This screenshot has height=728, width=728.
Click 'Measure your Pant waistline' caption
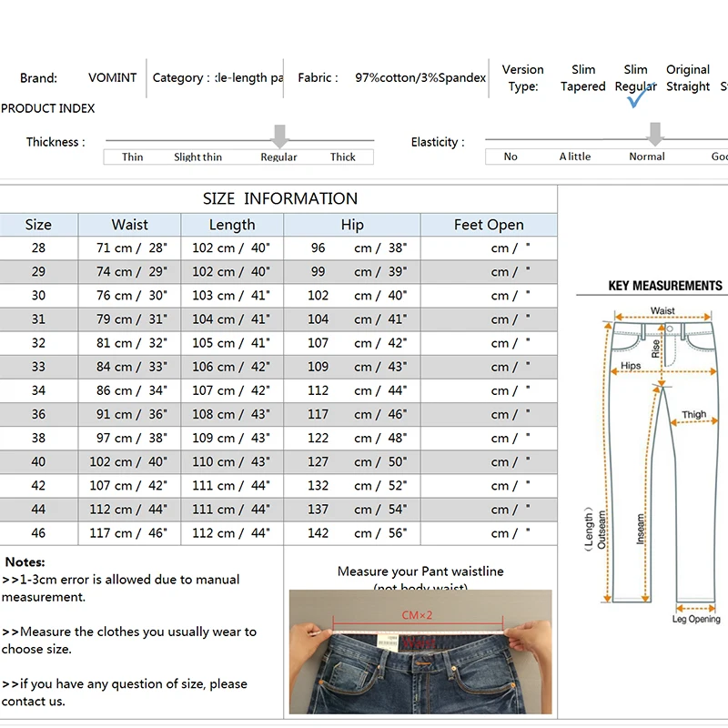[420, 571]
